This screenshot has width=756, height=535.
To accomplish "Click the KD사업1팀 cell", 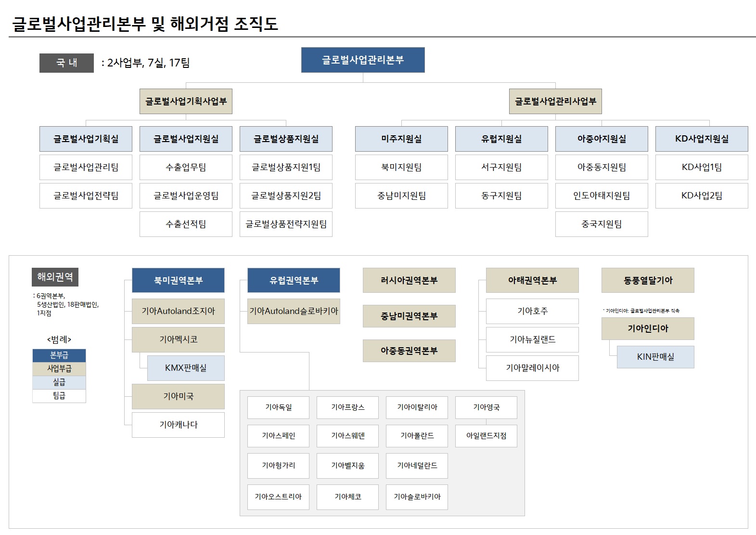I will tap(702, 167).
